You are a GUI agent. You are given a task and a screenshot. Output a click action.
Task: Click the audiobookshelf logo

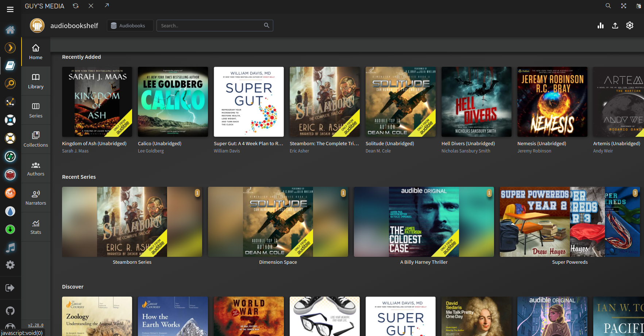37,26
